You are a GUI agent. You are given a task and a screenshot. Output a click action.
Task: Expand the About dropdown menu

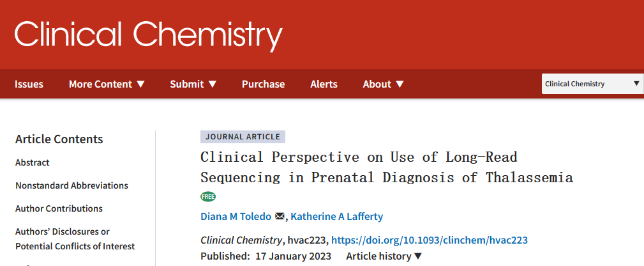[x=383, y=84]
